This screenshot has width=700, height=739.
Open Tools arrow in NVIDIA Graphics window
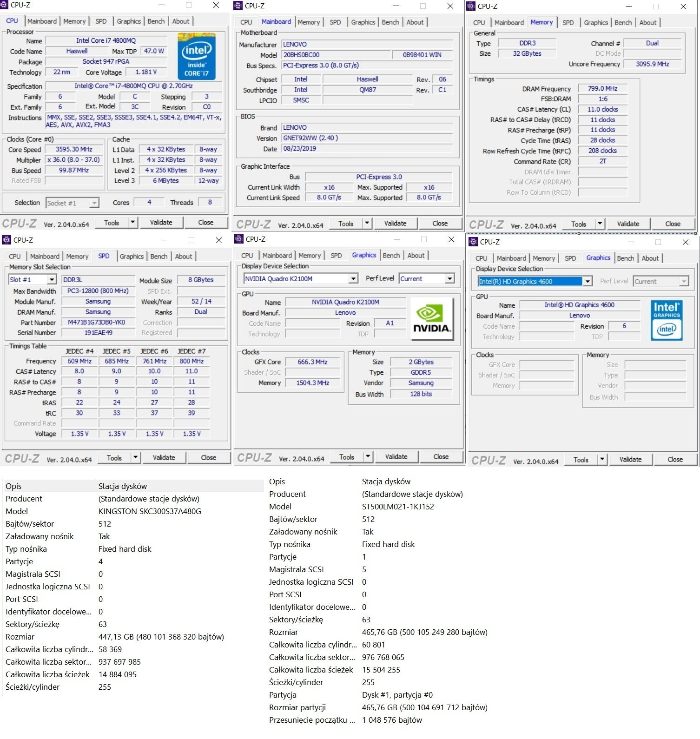(368, 457)
